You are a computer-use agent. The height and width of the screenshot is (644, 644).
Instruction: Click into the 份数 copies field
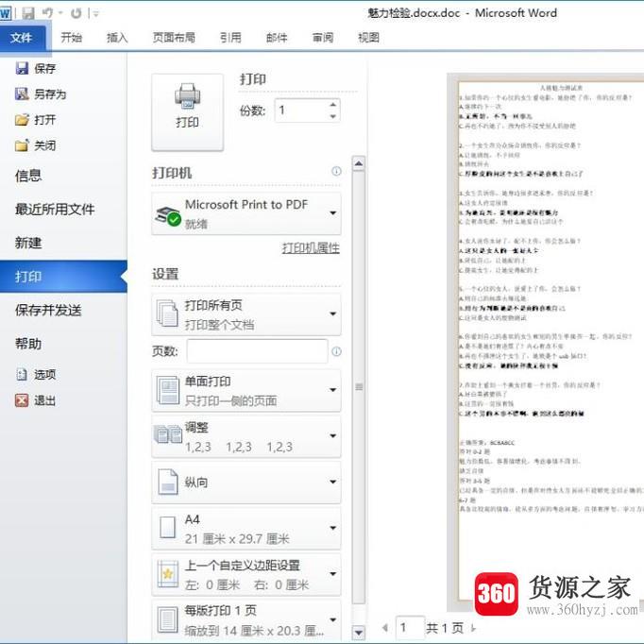click(x=300, y=110)
